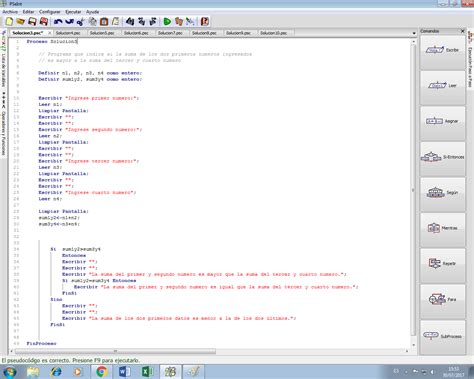Image resolution: width=474 pixels, height=379 pixels.
Task: Click the horizontal scrollbar under the editor
Action: coord(115,351)
